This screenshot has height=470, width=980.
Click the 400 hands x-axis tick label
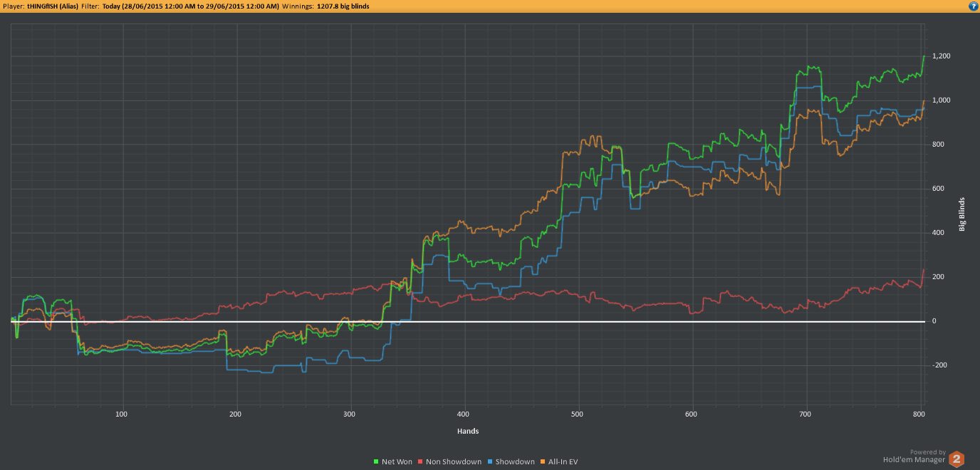464,414
